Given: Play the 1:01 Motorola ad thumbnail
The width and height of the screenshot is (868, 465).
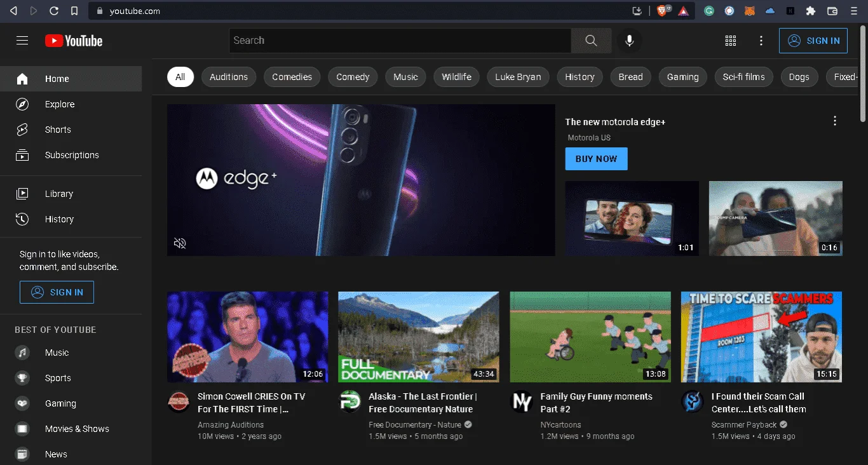Looking at the screenshot, I should pyautogui.click(x=632, y=219).
